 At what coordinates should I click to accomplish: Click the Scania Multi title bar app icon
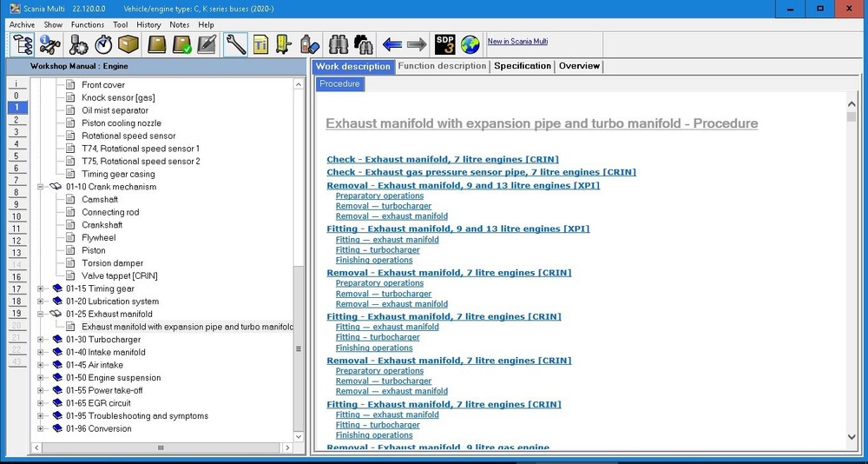(15, 9)
